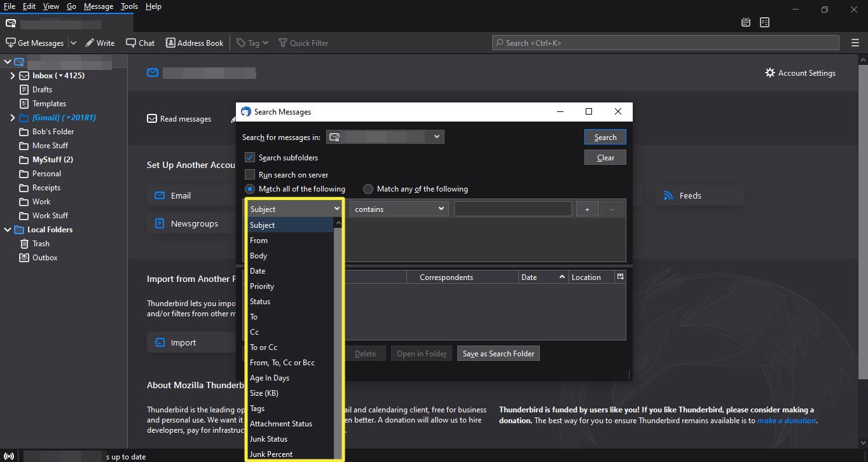
Task: Click the Quick Filter toolbar button
Action: (x=303, y=43)
